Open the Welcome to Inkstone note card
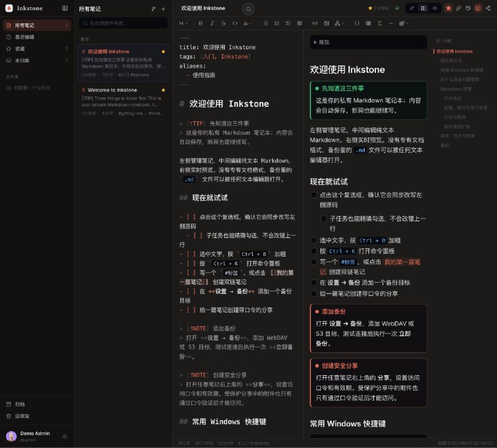Image resolution: width=497 pixels, height=448 pixels. (124, 101)
